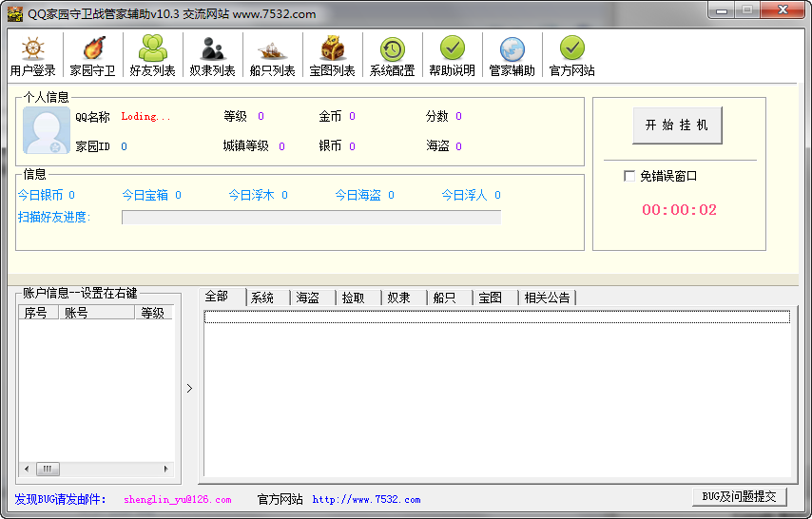Viewport: 812px width, 519px height.
Task: Click the 银币 label in 个人信息
Action: point(330,146)
